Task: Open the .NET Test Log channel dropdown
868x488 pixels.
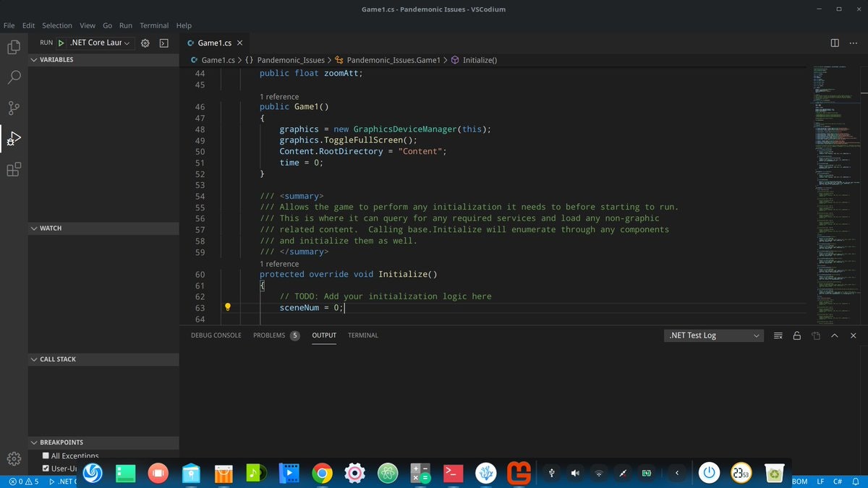Action: [713, 335]
